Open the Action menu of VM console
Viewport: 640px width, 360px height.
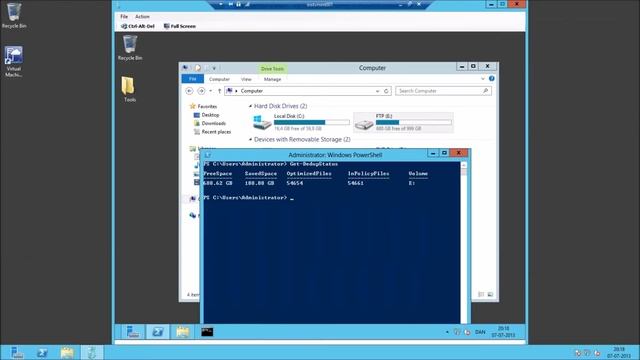(x=142, y=17)
